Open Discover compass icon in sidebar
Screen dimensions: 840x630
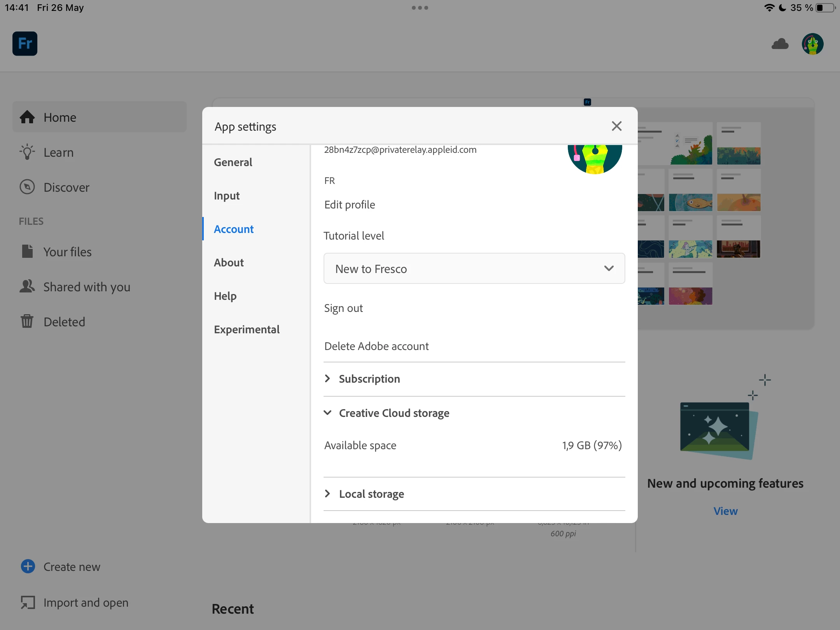click(x=27, y=187)
